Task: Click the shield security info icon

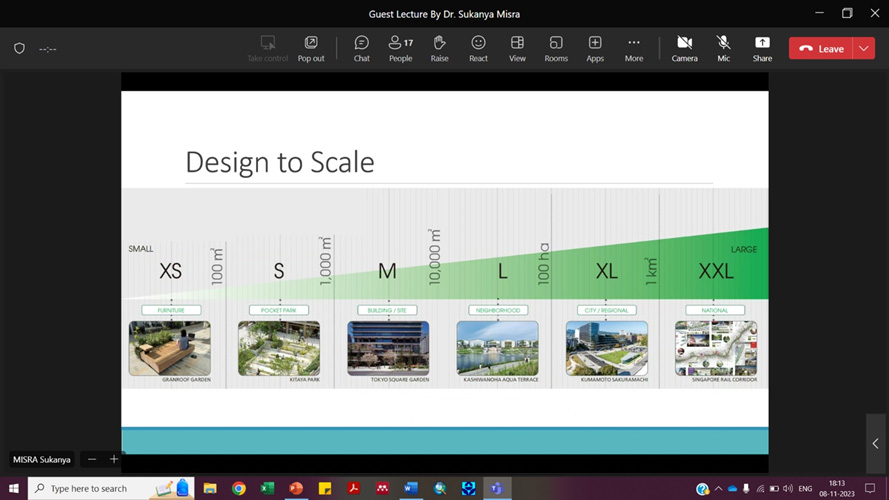Action: (19, 48)
